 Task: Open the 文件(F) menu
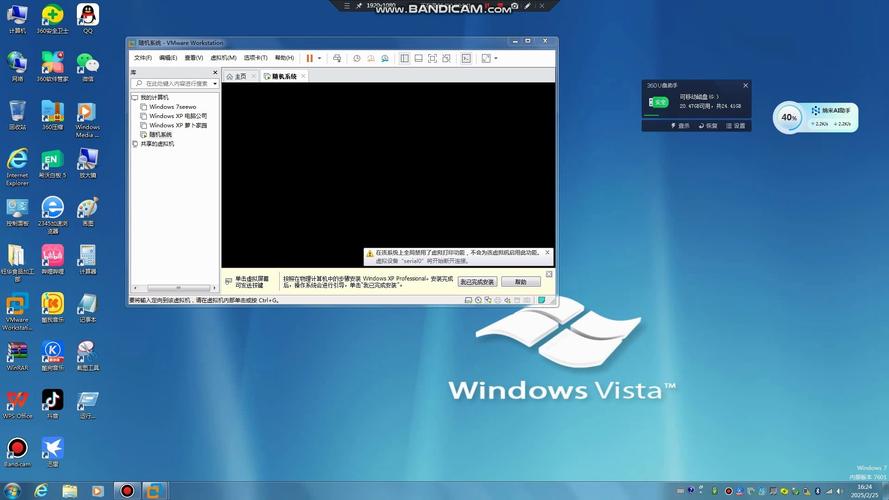[x=142, y=58]
